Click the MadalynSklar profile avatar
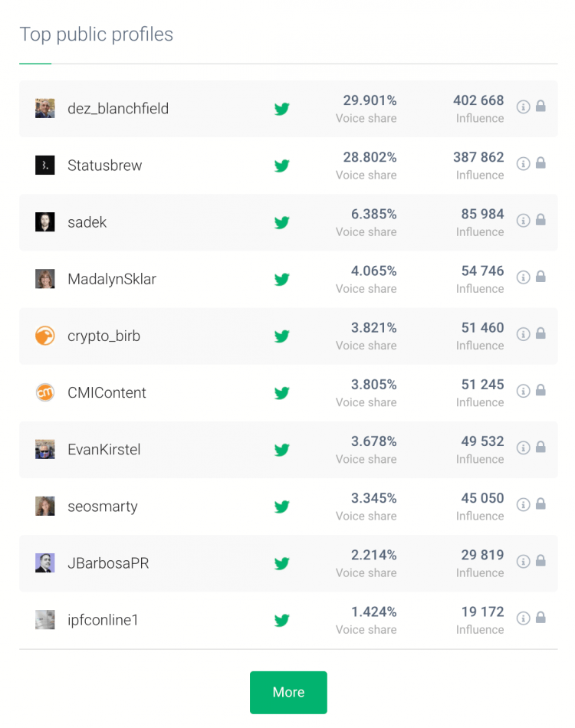 [x=45, y=279]
